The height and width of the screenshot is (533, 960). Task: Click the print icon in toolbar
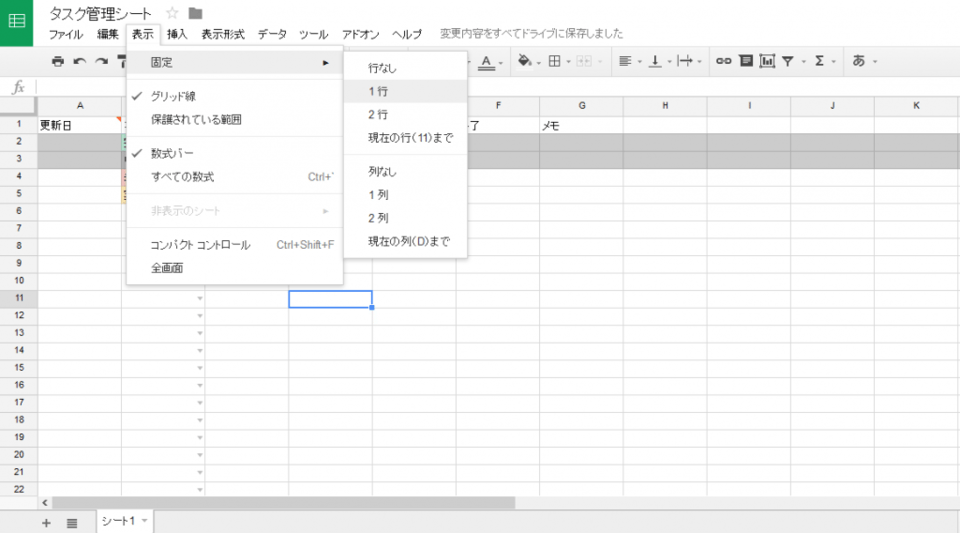pos(58,62)
